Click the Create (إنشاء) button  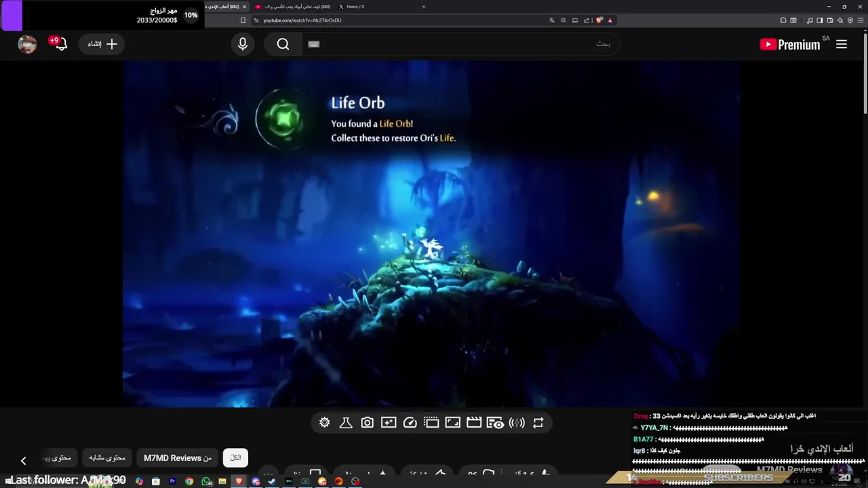point(102,44)
